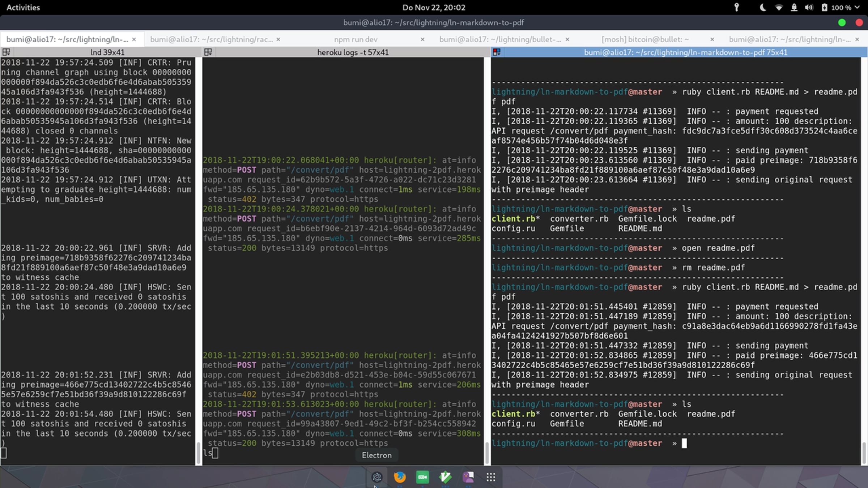Switch to the mosh bitcoin@bullet tab
The image size is (868, 488).
coord(645,39)
